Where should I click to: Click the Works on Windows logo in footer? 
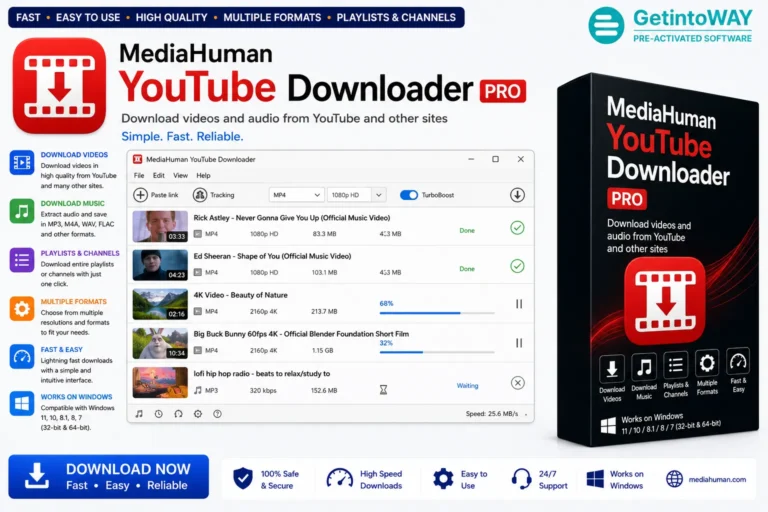[595, 479]
